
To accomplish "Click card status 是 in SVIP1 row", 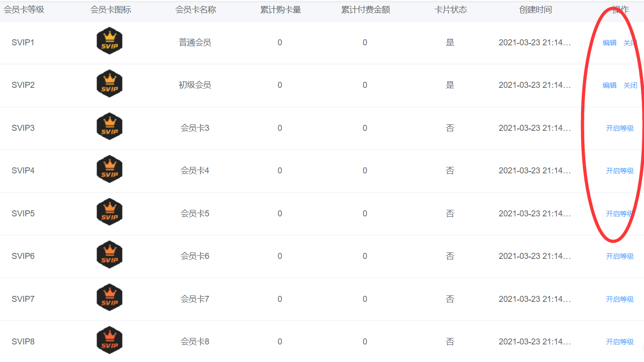I will [450, 43].
